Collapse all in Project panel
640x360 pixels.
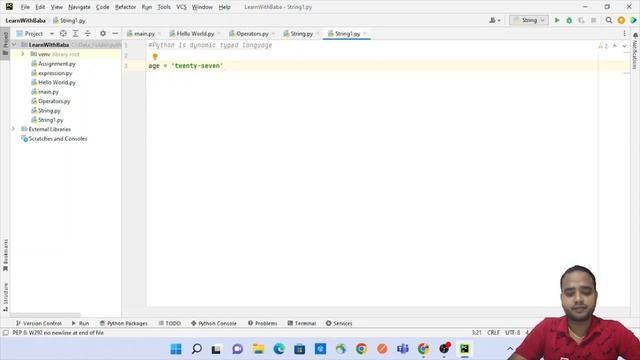87,33
